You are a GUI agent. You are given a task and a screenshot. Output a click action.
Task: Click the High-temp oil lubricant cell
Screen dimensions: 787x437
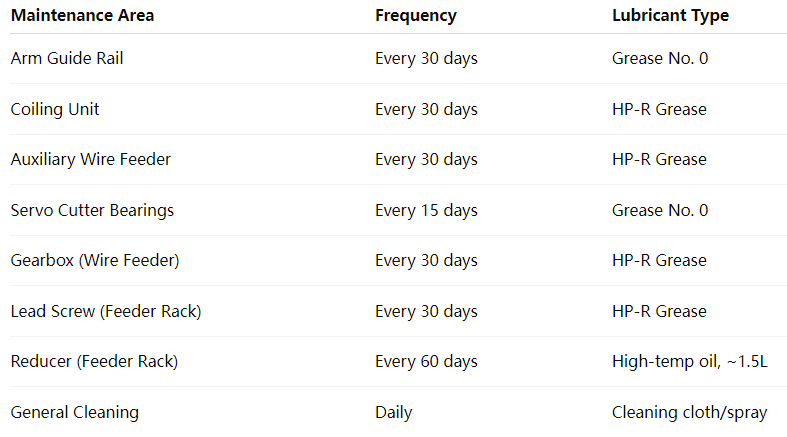690,362
